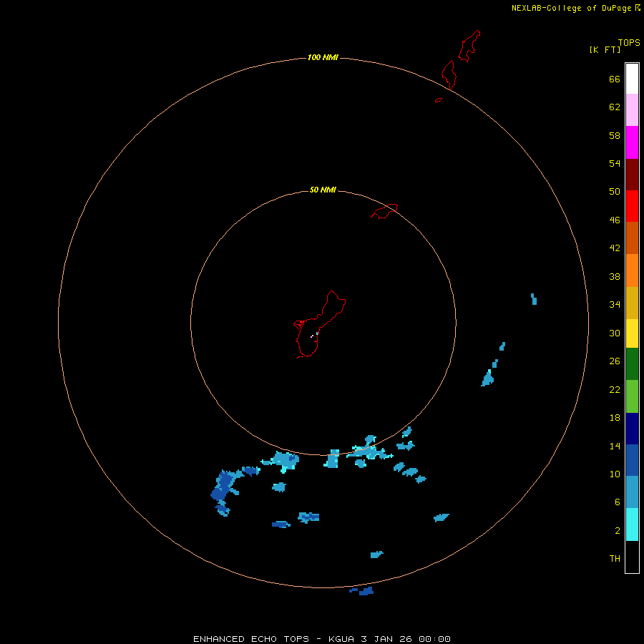Select the dark red legend swatch
This screenshot has height=644, width=644.
(632, 174)
